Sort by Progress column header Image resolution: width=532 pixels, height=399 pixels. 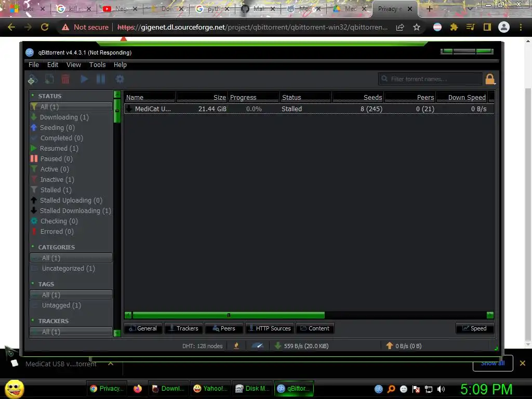coord(254,97)
